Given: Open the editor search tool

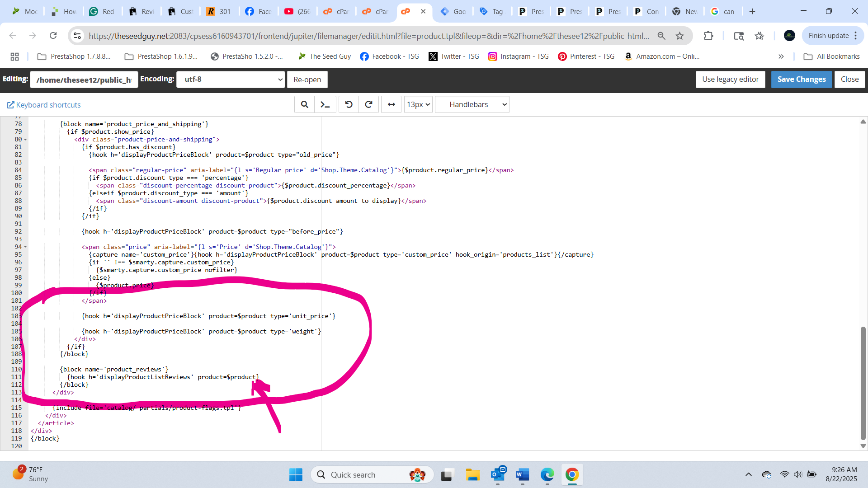Looking at the screenshot, I should point(305,104).
